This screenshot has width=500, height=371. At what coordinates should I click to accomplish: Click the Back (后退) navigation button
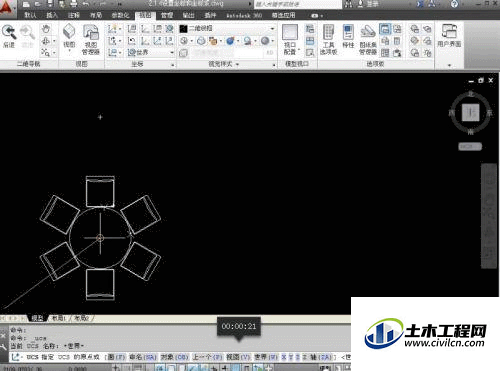(9, 36)
